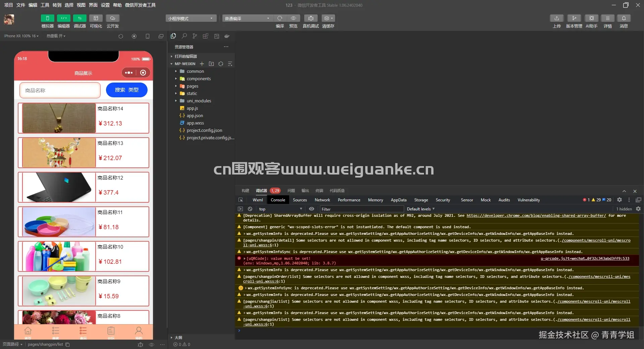Collapse all folders in file tree
The width and height of the screenshot is (644, 349).
tap(230, 64)
